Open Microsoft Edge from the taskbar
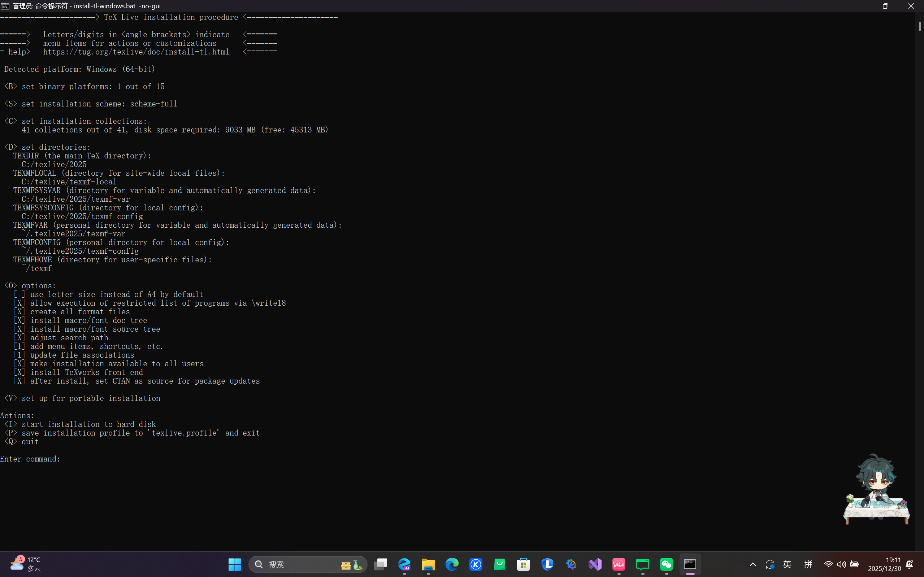The image size is (924, 577). (x=451, y=564)
